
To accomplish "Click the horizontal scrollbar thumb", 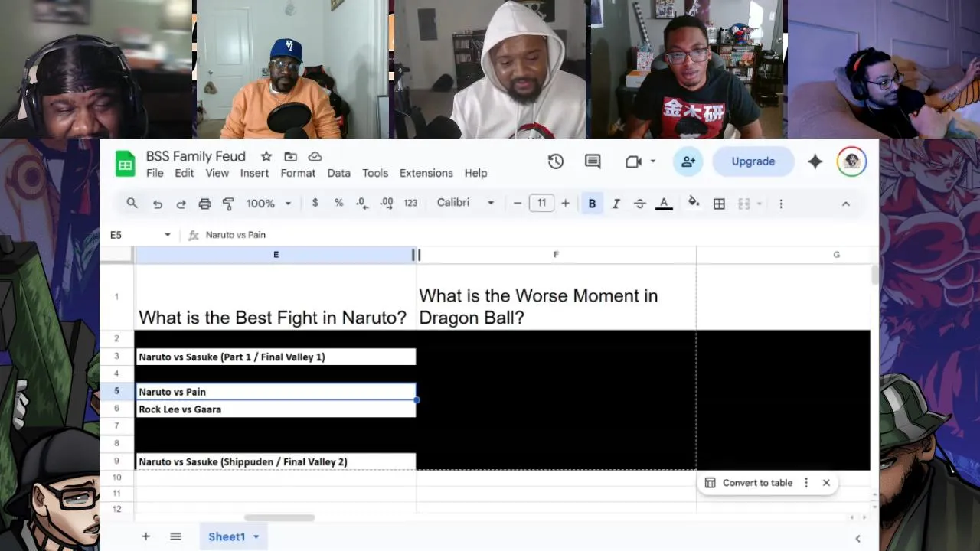I will coord(279,518).
